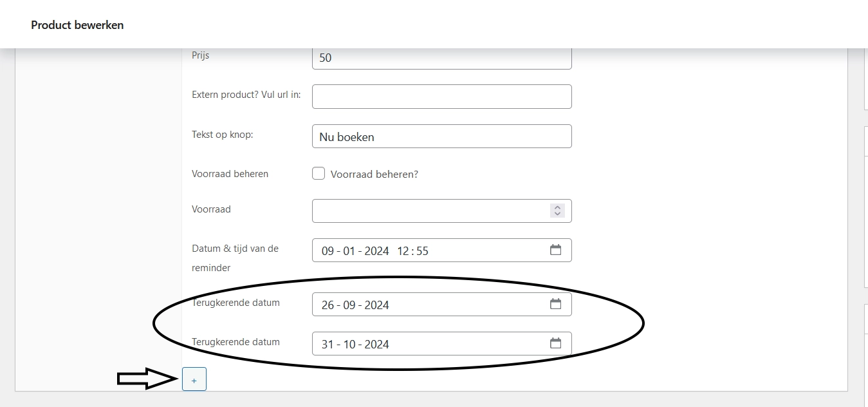Select hour '12' in the reminder time
This screenshot has width=868, height=407.
click(403, 251)
